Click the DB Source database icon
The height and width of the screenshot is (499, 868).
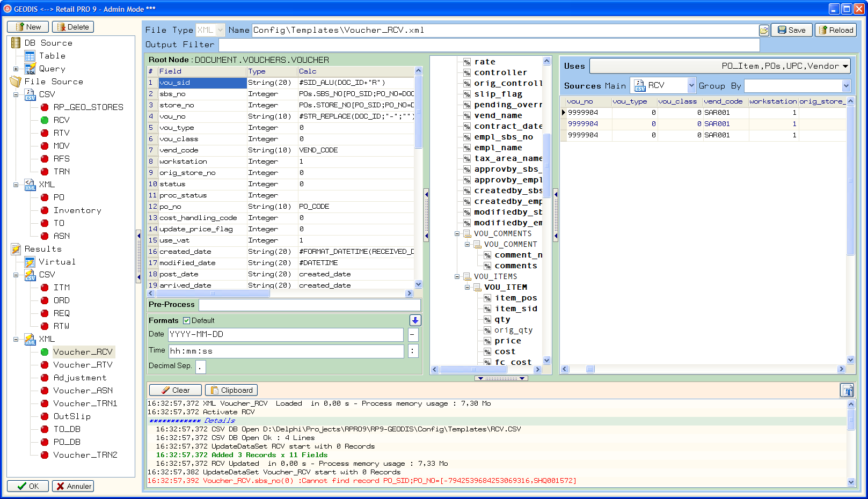tap(16, 43)
